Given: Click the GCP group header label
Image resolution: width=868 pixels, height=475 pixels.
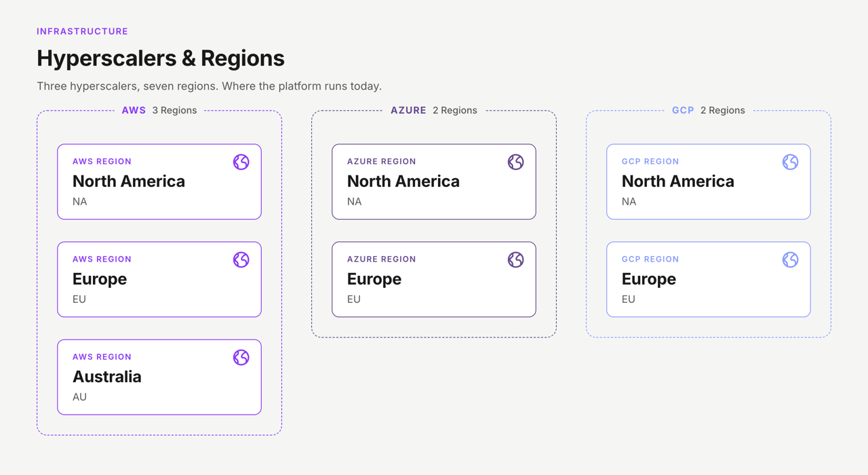Looking at the screenshot, I should tap(683, 110).
